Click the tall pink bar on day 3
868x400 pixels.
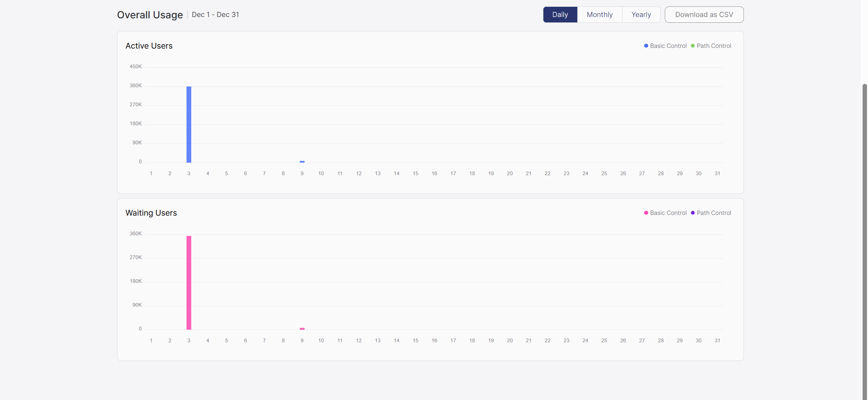[189, 283]
